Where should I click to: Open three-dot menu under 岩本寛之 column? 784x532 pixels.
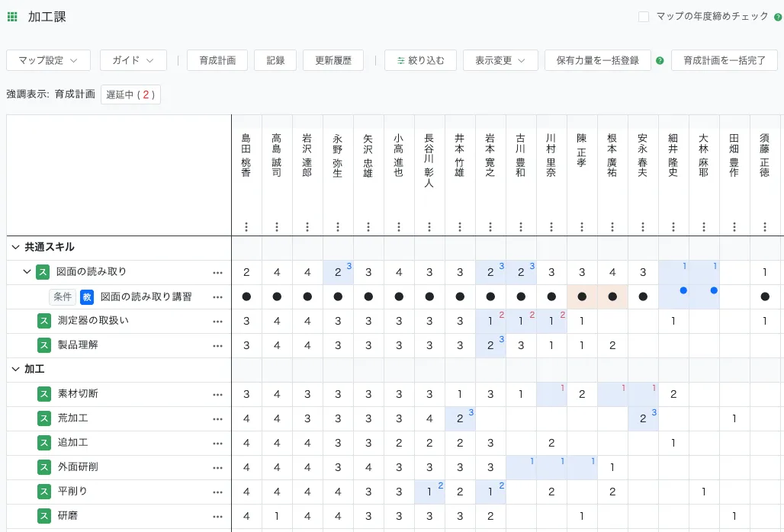point(490,226)
